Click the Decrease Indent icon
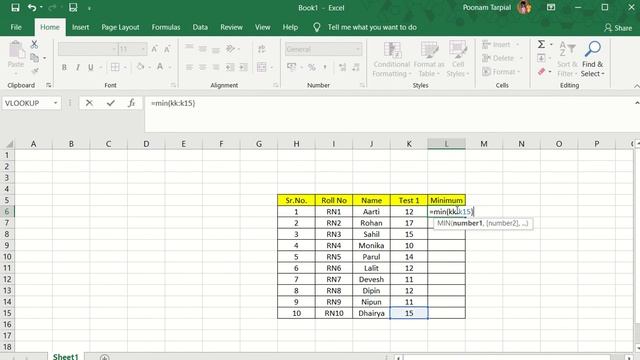Viewport: 640px width, 360px height. [230, 67]
